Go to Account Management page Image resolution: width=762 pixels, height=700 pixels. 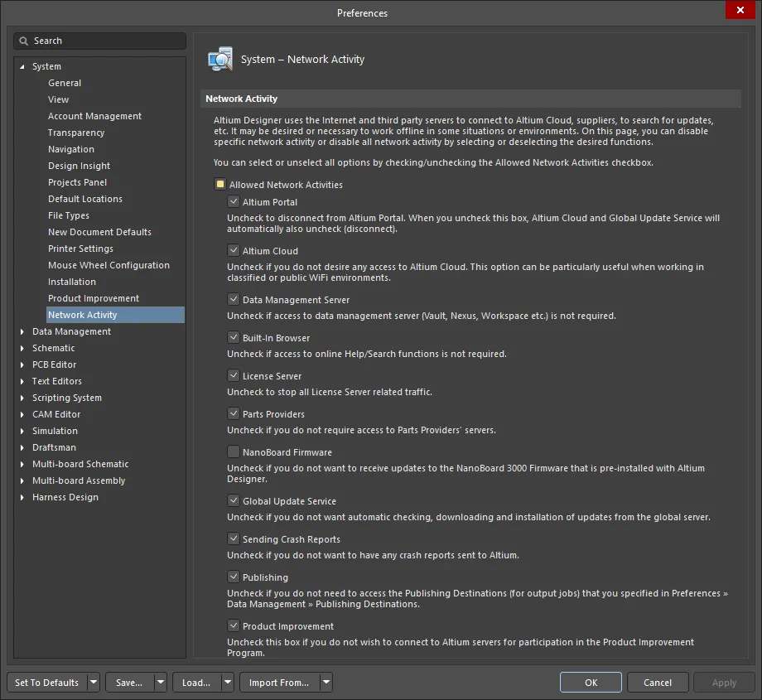pos(94,116)
